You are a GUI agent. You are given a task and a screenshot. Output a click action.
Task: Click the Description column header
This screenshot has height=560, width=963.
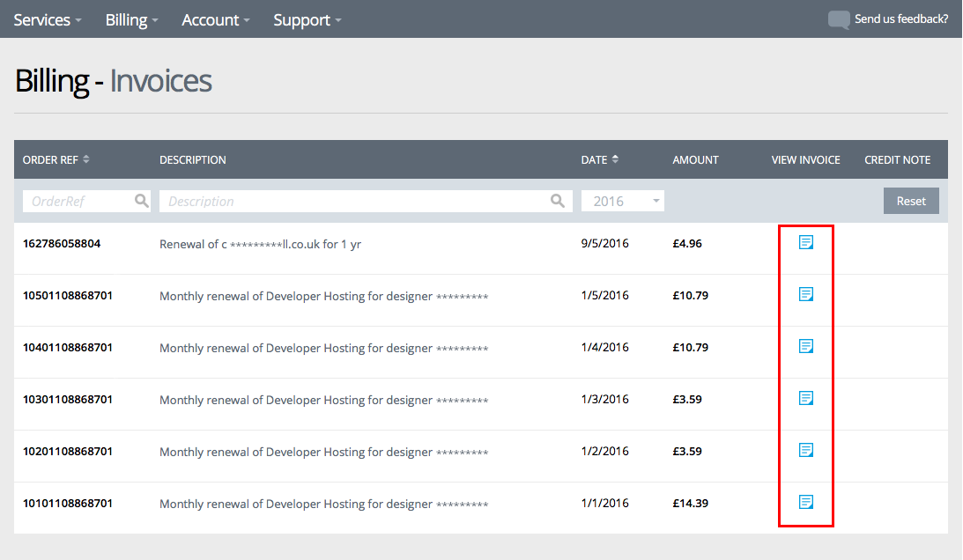(193, 159)
